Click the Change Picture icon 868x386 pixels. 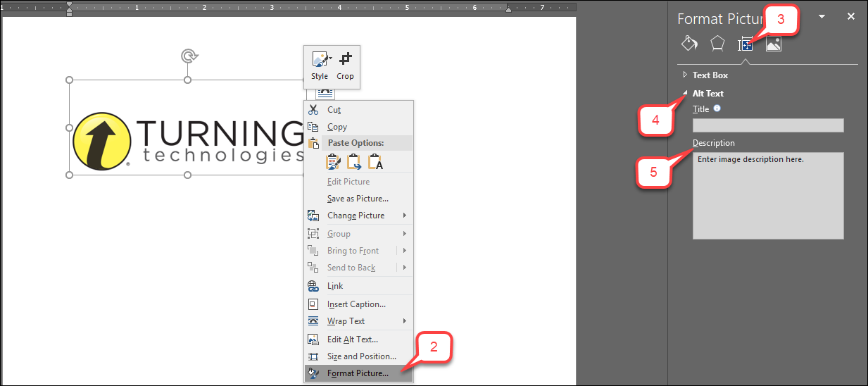pyautogui.click(x=313, y=216)
